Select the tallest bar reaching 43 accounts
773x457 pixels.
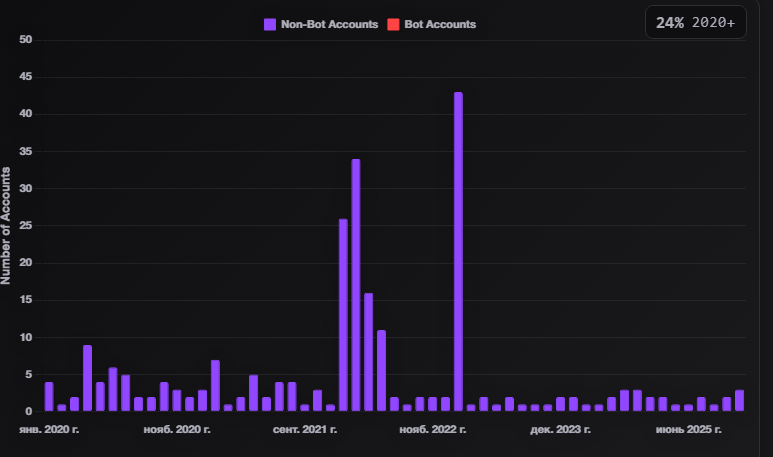pyautogui.click(x=458, y=251)
